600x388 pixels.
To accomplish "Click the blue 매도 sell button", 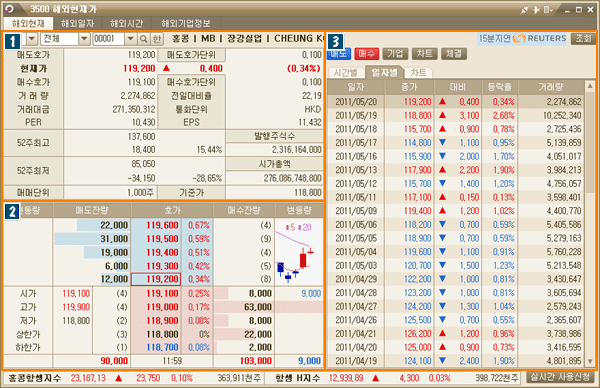I will coord(339,54).
